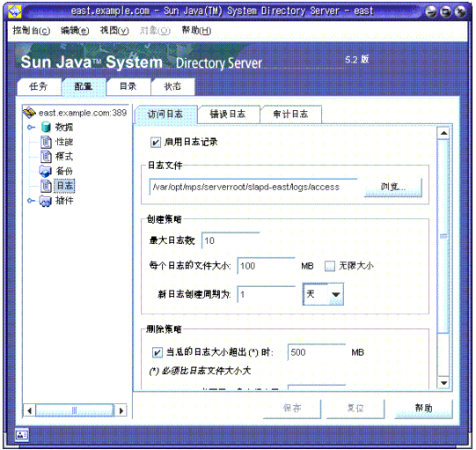Screen dimensions: 476x450
Task: Select the 错误日志 tab
Action: coord(228,114)
